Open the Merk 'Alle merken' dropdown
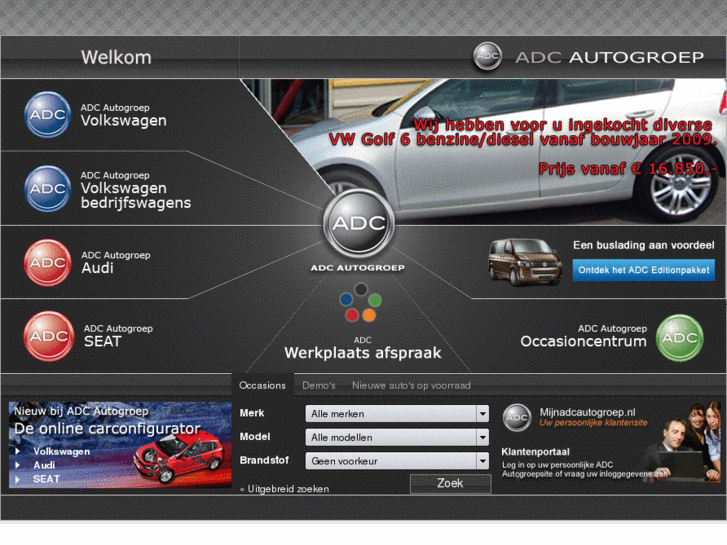Viewport: 727px width, 545px height. (397, 413)
